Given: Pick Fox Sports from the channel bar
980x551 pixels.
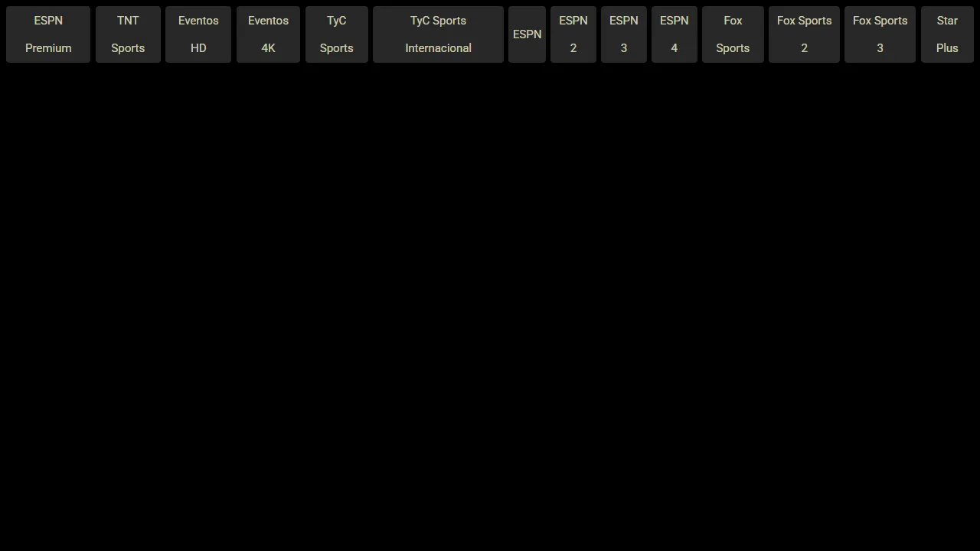Looking at the screenshot, I should point(733,34).
